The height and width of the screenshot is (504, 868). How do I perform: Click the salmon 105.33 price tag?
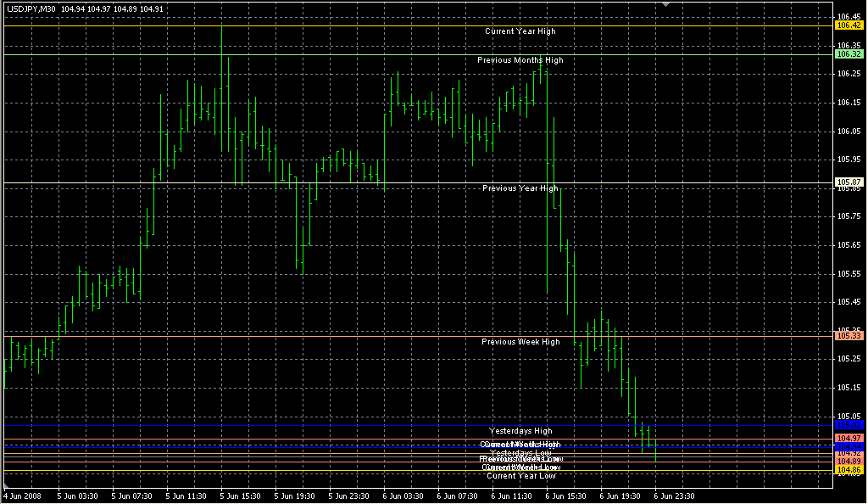click(849, 336)
